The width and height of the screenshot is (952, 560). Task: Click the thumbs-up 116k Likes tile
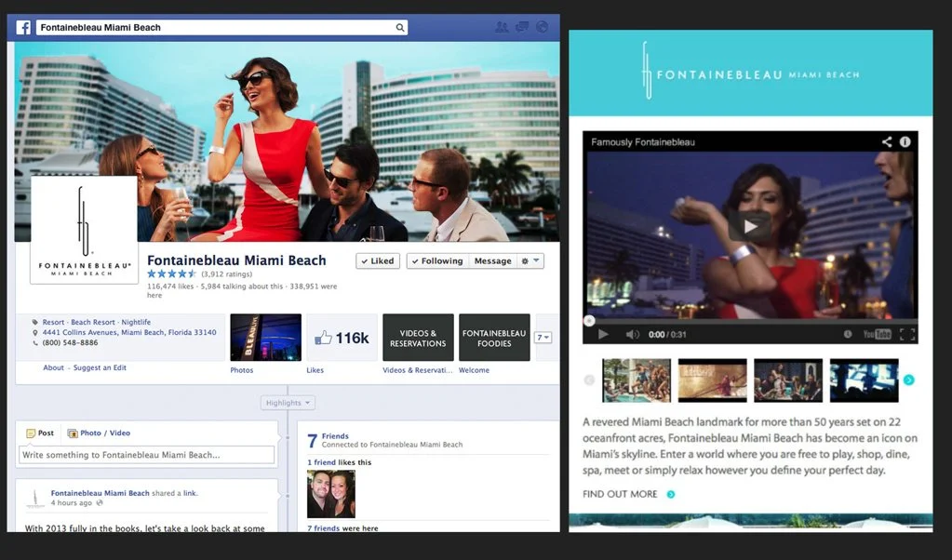tap(342, 338)
